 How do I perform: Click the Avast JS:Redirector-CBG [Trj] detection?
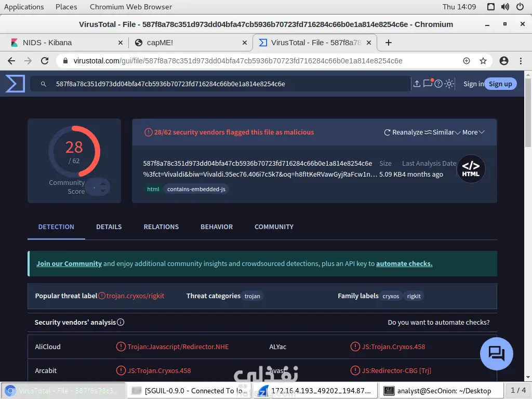[x=396, y=370]
